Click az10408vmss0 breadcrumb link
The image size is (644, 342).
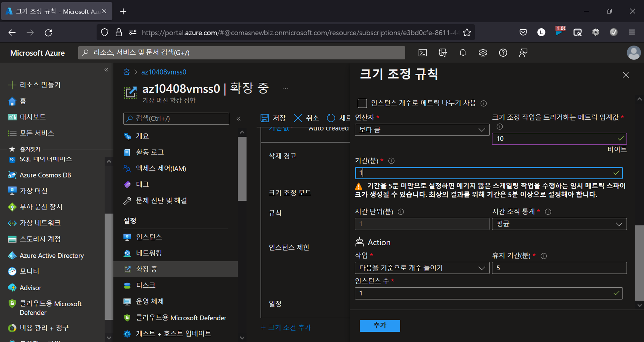coord(164,72)
